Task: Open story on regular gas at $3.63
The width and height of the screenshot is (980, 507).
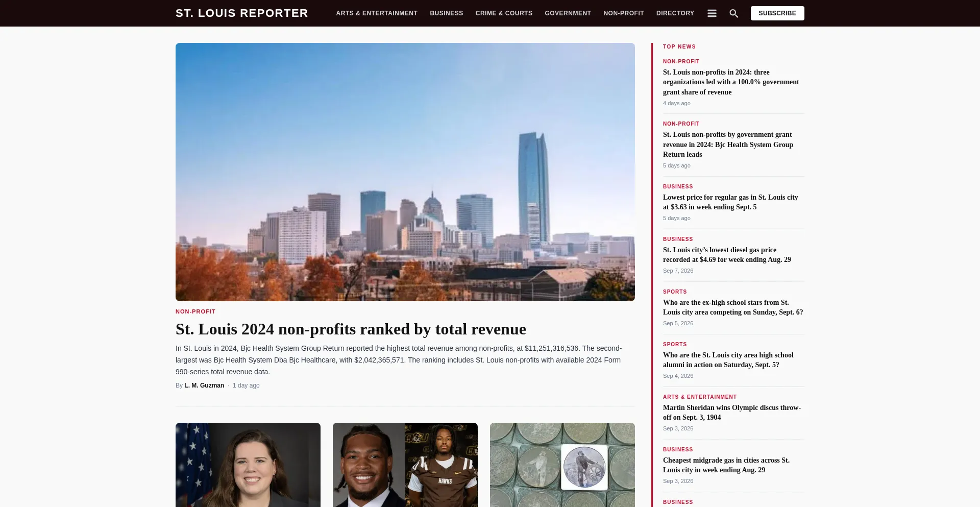Action: coord(730,202)
